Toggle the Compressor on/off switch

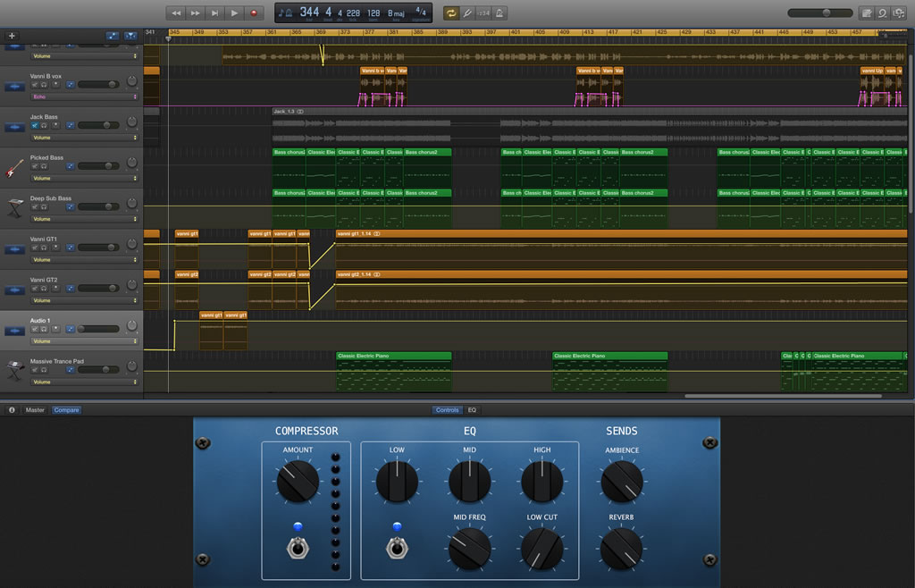click(298, 548)
